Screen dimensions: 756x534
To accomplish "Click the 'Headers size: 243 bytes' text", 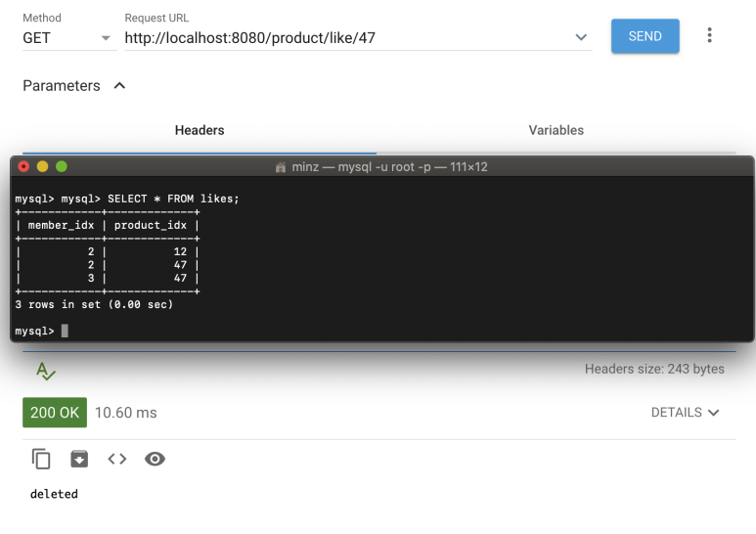I will pyautogui.click(x=654, y=369).
